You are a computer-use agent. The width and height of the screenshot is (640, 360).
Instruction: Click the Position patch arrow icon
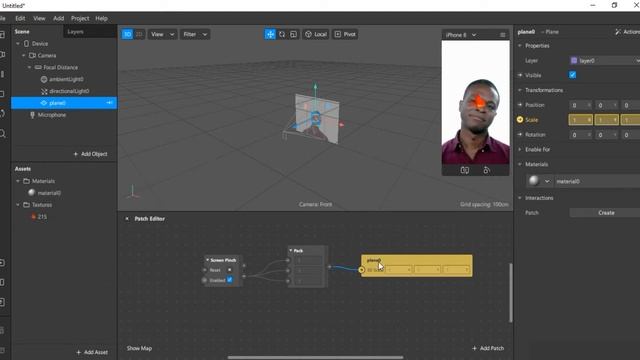point(520,105)
